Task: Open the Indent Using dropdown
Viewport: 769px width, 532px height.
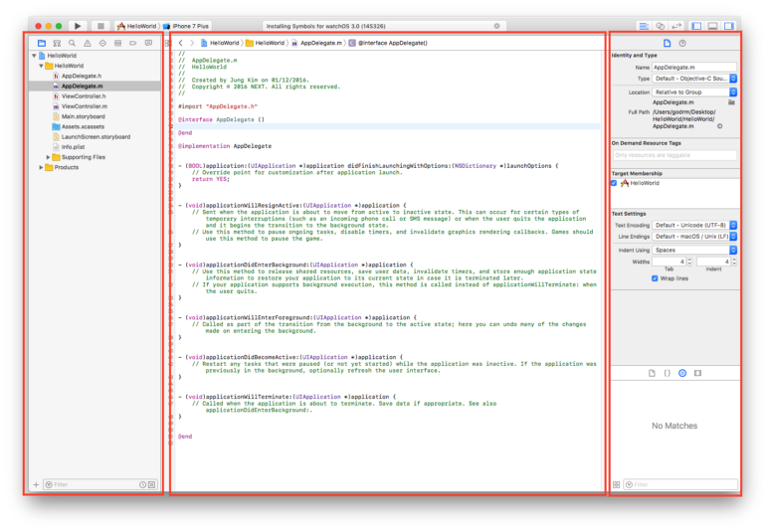Action: (694, 251)
